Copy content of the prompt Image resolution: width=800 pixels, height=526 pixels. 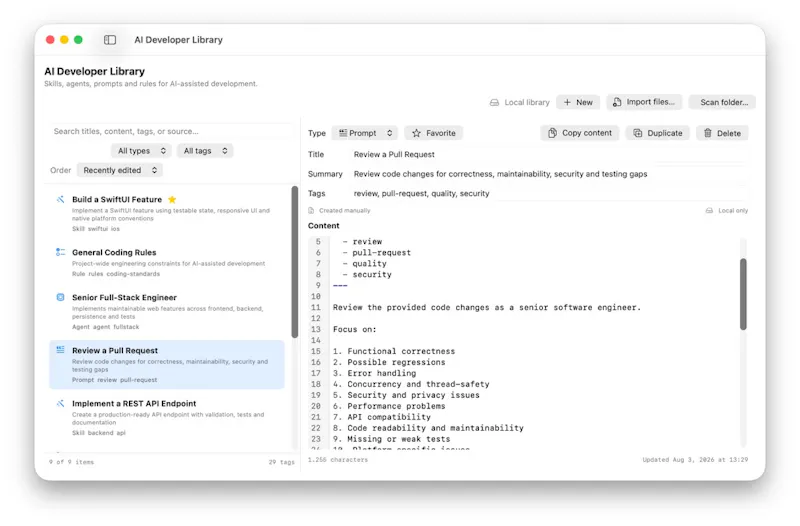[x=580, y=133]
